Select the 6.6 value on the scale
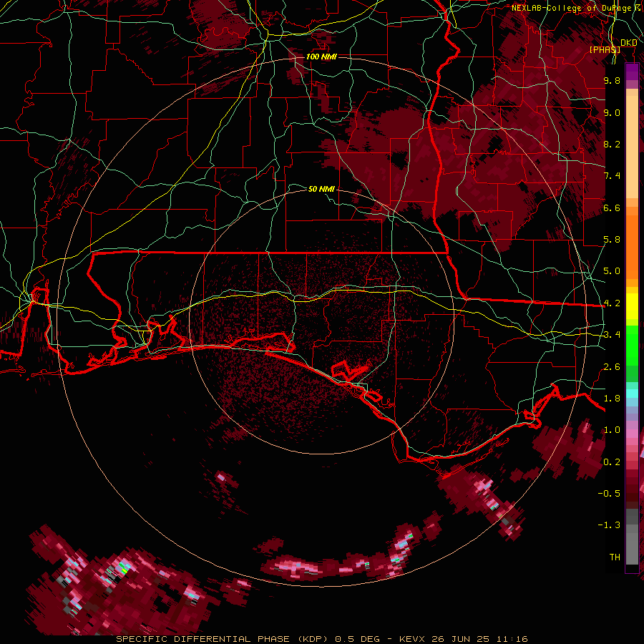 coord(612,208)
